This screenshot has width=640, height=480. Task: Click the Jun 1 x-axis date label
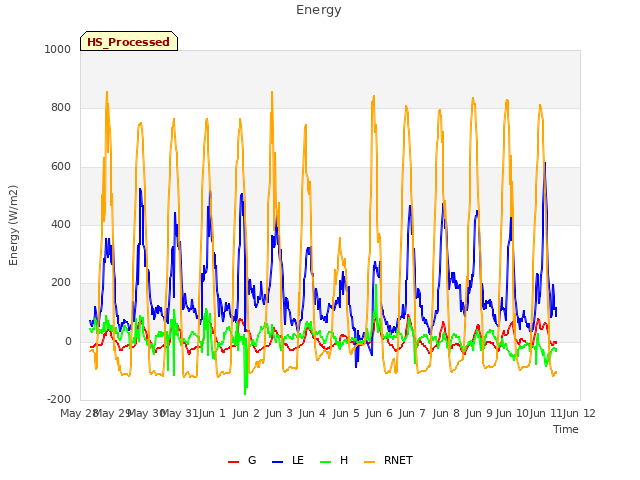(x=212, y=413)
